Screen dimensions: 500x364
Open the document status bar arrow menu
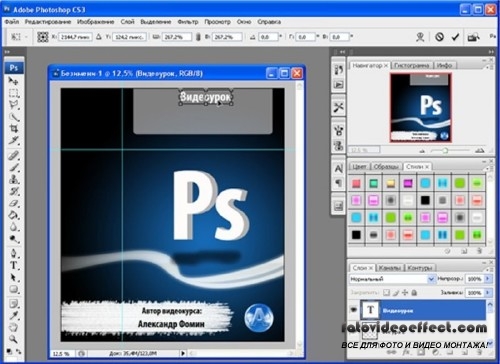183,353
